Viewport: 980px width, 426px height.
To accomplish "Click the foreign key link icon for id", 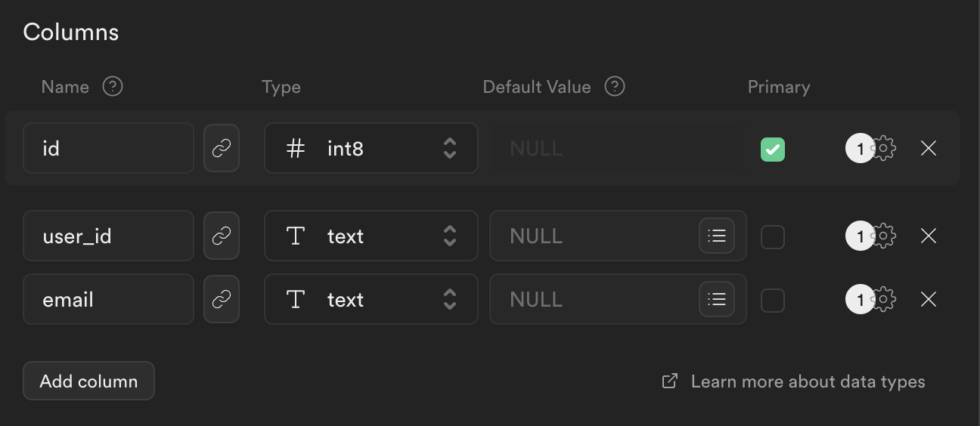I will click(222, 149).
